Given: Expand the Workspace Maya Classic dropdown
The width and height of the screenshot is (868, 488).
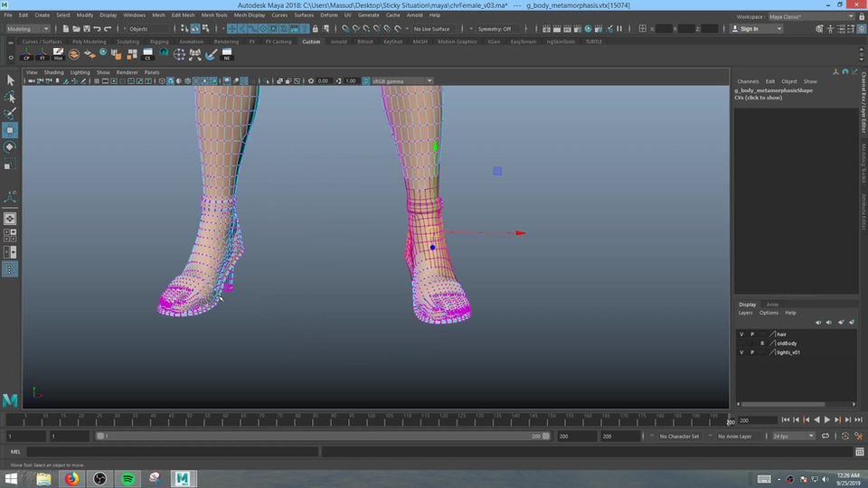Looking at the screenshot, I should (x=808, y=16).
